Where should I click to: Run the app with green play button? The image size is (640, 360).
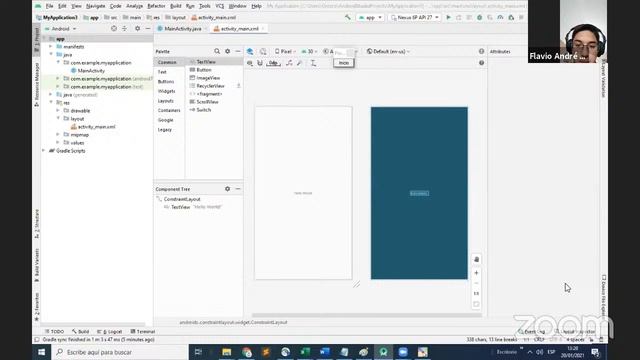449,18
